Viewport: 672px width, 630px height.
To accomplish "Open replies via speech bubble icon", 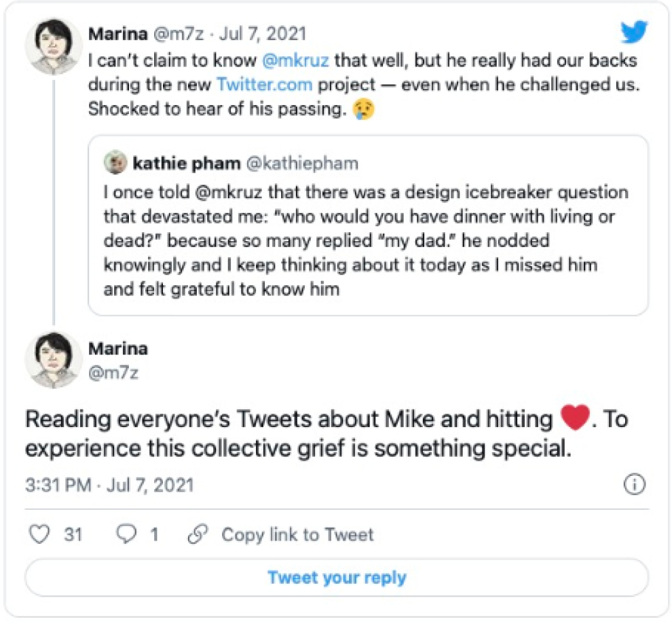I will click(x=127, y=534).
